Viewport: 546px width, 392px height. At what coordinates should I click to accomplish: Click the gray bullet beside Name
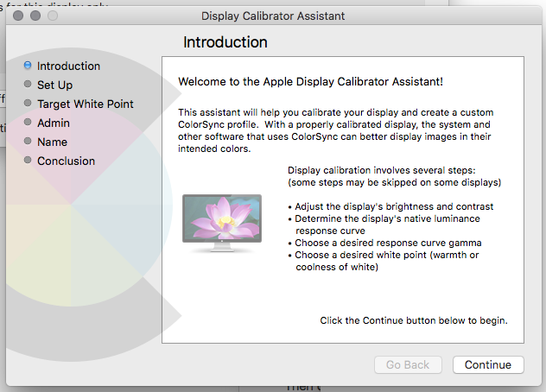28,141
